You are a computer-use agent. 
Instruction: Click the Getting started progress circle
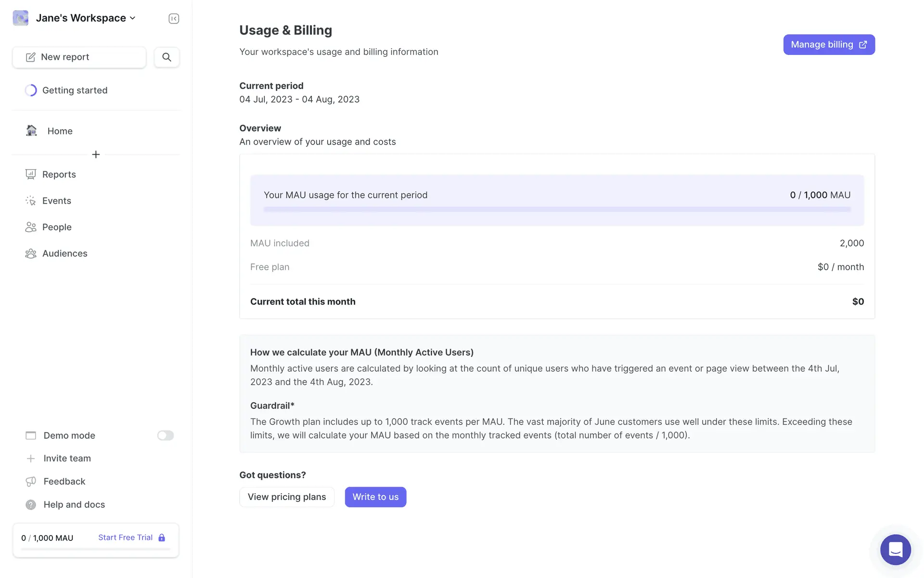[x=31, y=91]
